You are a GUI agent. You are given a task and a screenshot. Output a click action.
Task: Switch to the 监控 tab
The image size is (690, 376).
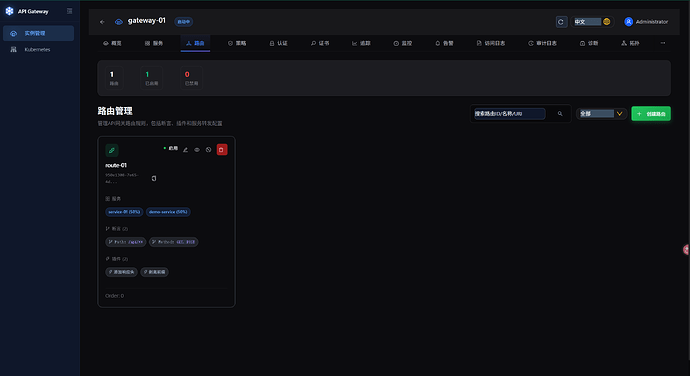[x=403, y=43]
